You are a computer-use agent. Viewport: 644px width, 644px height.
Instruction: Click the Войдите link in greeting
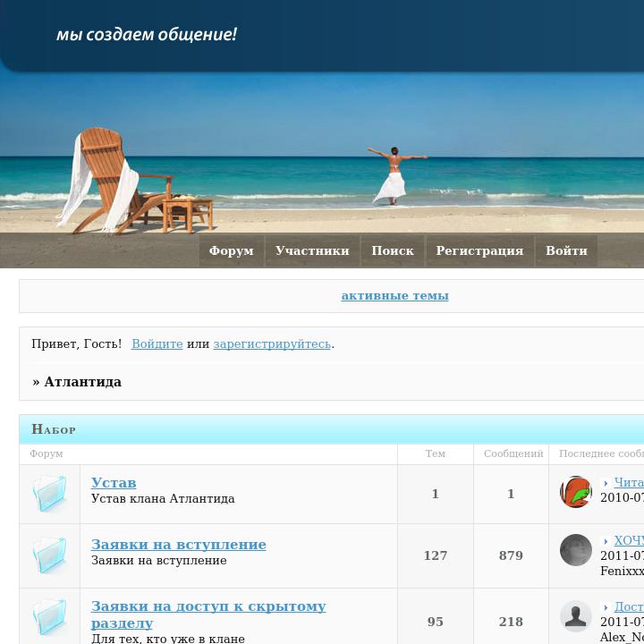tap(157, 344)
